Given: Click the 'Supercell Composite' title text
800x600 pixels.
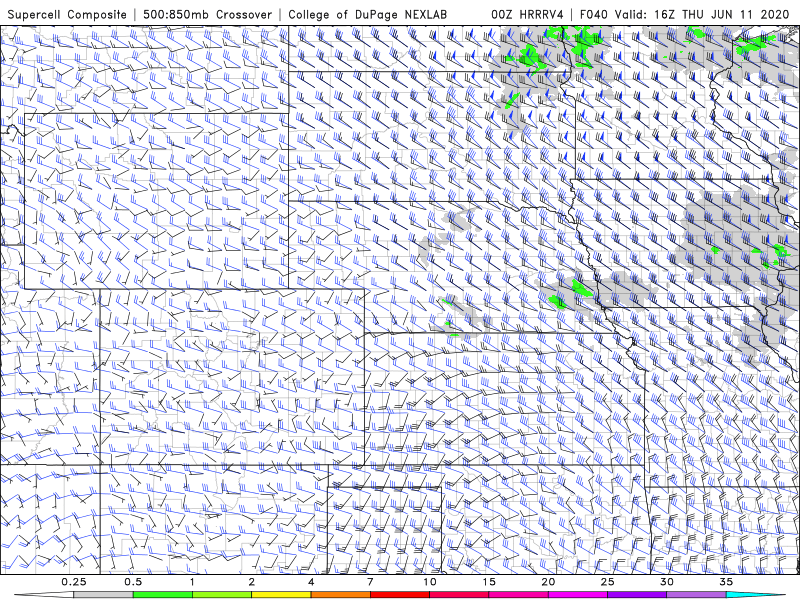Looking at the screenshot, I should (67, 14).
